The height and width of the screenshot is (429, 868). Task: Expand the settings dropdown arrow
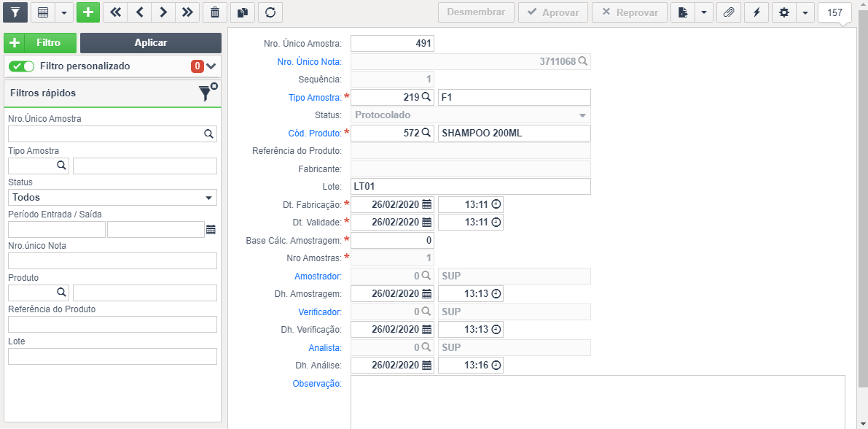click(805, 12)
